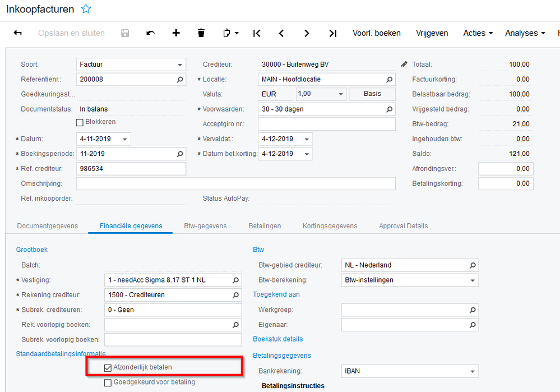The width and height of the screenshot is (560, 392).
Task: Enable Goedgekeurd voor betaling checkbox
Action: (x=108, y=382)
